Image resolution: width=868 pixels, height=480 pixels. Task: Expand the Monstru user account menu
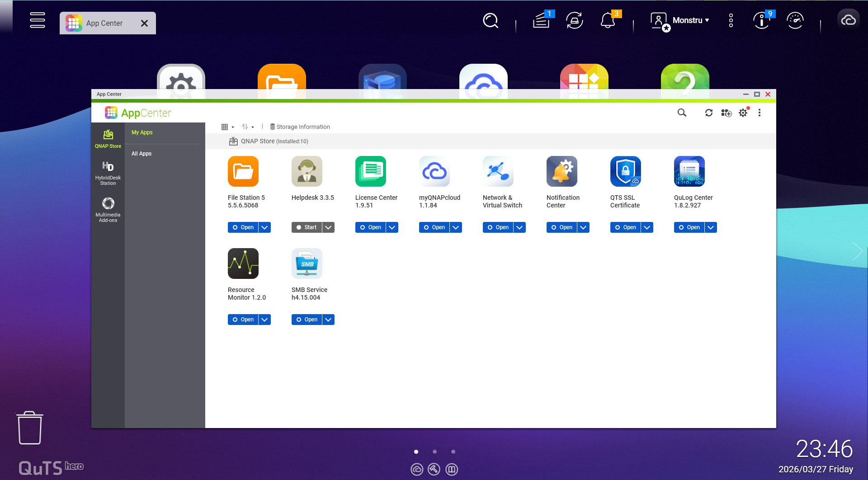(x=690, y=20)
